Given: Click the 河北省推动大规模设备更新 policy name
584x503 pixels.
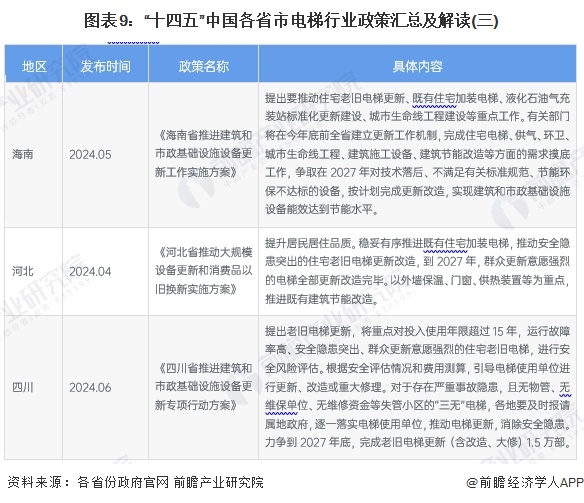Looking at the screenshot, I should pos(203,270).
